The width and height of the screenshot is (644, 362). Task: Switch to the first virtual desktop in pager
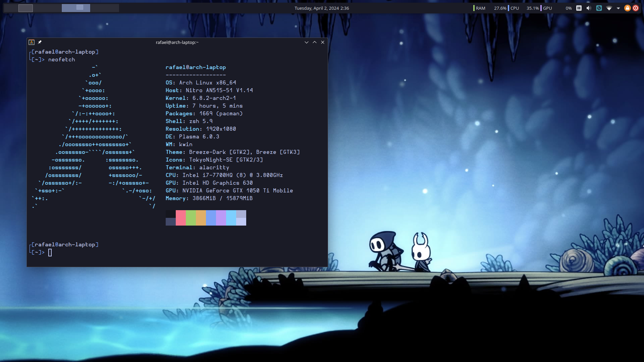tap(12, 8)
